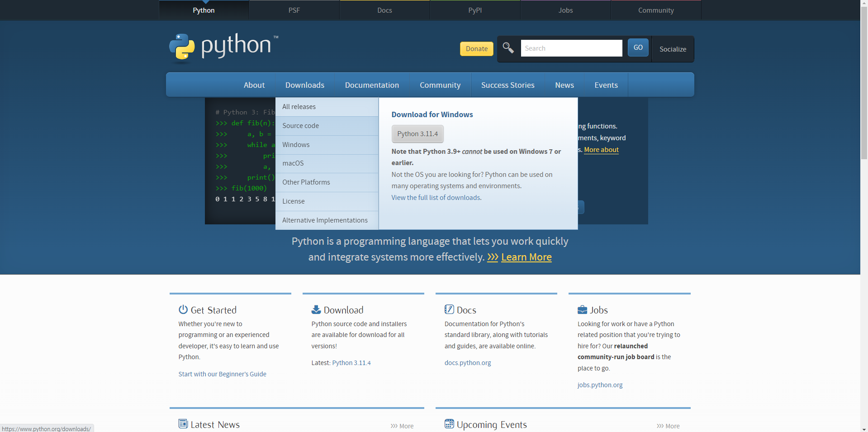Click More link beside Upcoming Events
Viewport: 868px width, 432px height.
pyautogui.click(x=668, y=426)
